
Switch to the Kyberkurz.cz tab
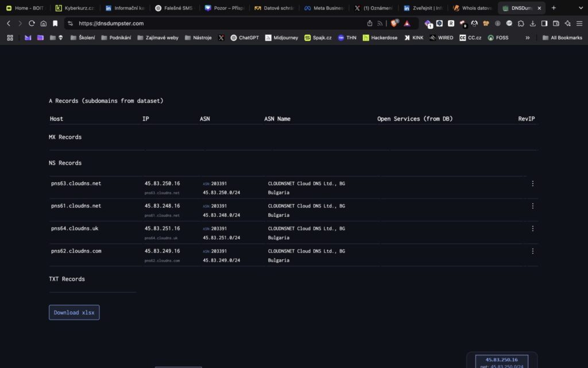click(75, 8)
